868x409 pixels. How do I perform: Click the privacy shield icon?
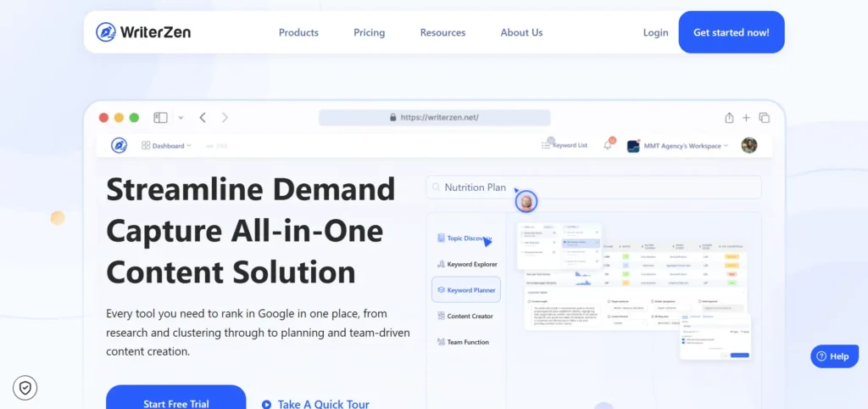(25, 388)
